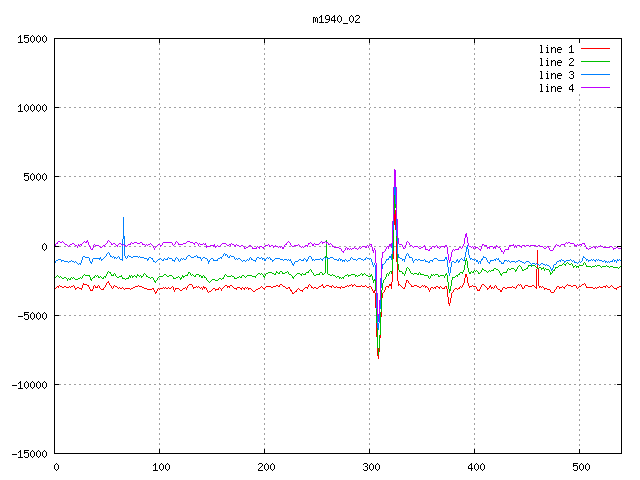Click the y-axis label 10000
Viewport: 640px width, 480px height.
[32, 108]
